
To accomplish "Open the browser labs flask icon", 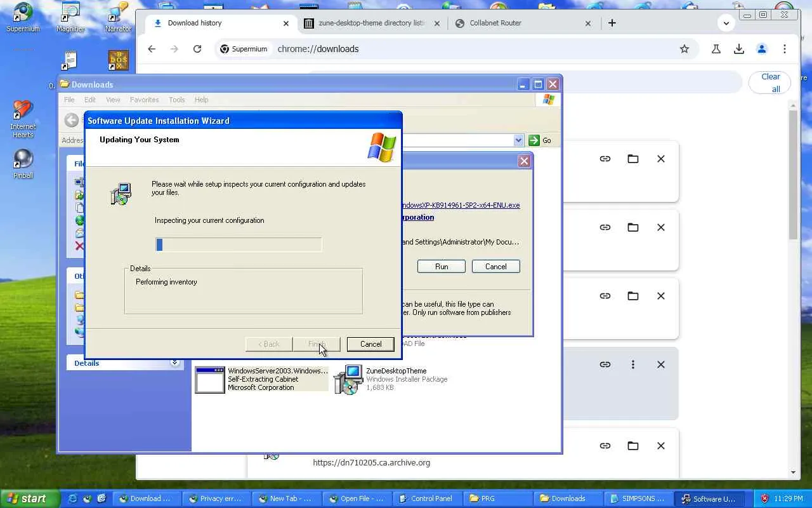I will [716, 49].
